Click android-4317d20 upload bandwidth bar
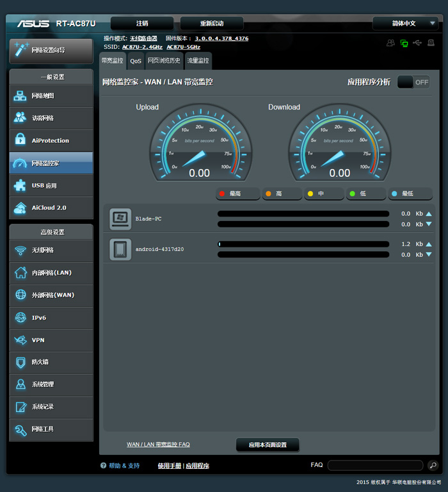 303,244
